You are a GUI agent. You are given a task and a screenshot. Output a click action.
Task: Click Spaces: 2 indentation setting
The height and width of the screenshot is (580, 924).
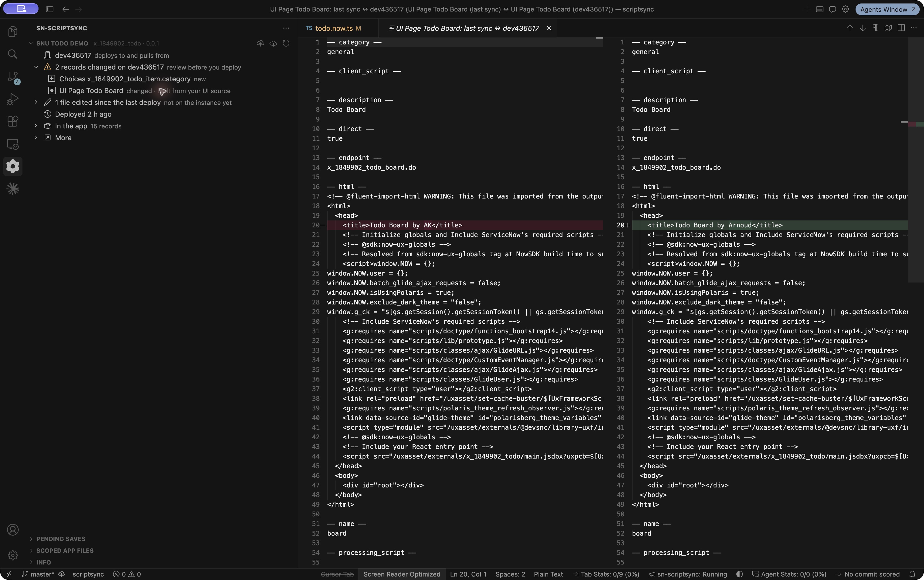tap(510, 574)
